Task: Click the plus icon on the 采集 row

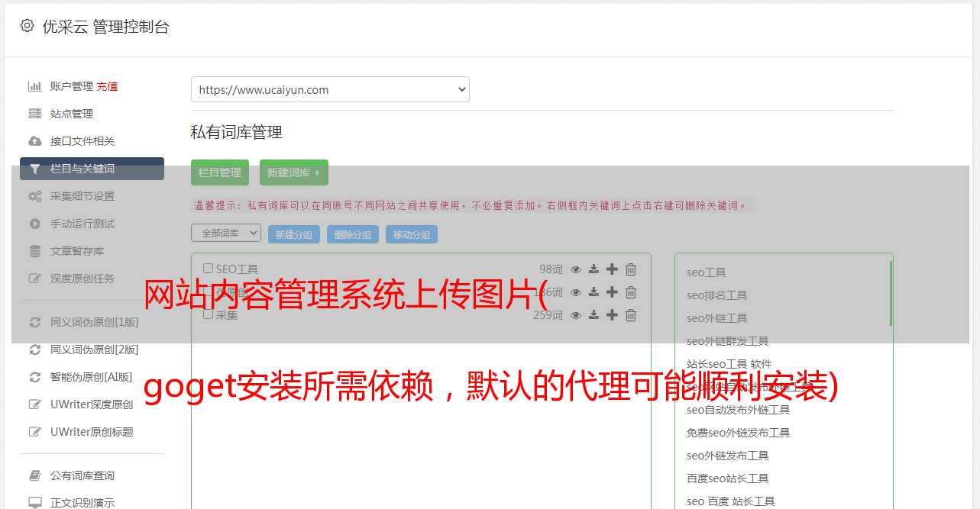Action: click(612, 314)
